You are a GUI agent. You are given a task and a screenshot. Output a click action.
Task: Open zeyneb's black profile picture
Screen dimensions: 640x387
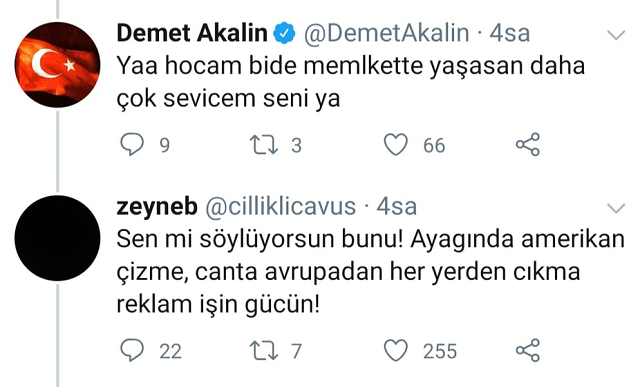coord(58,238)
